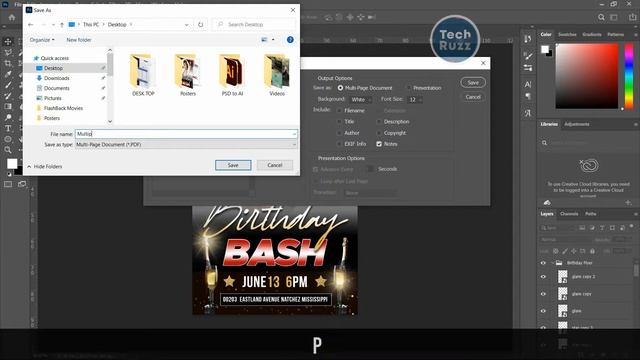The width and height of the screenshot is (640, 360).
Task: Click foreground color swatch in Color panel
Action: point(545,49)
